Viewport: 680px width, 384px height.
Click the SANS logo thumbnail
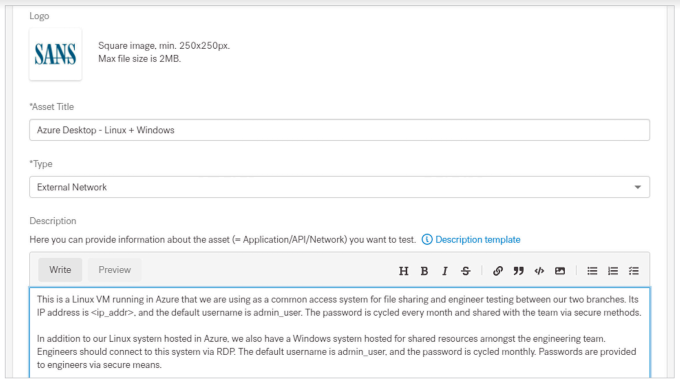(56, 54)
